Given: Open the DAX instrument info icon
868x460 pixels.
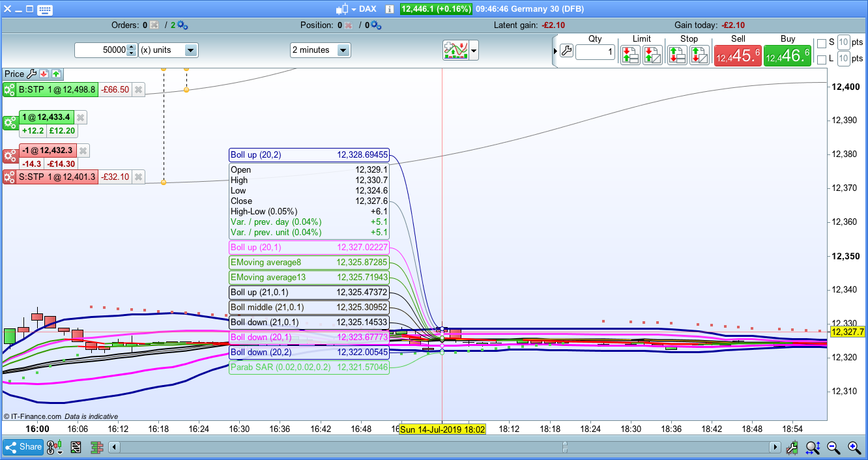Looking at the screenshot, I should pyautogui.click(x=389, y=9).
